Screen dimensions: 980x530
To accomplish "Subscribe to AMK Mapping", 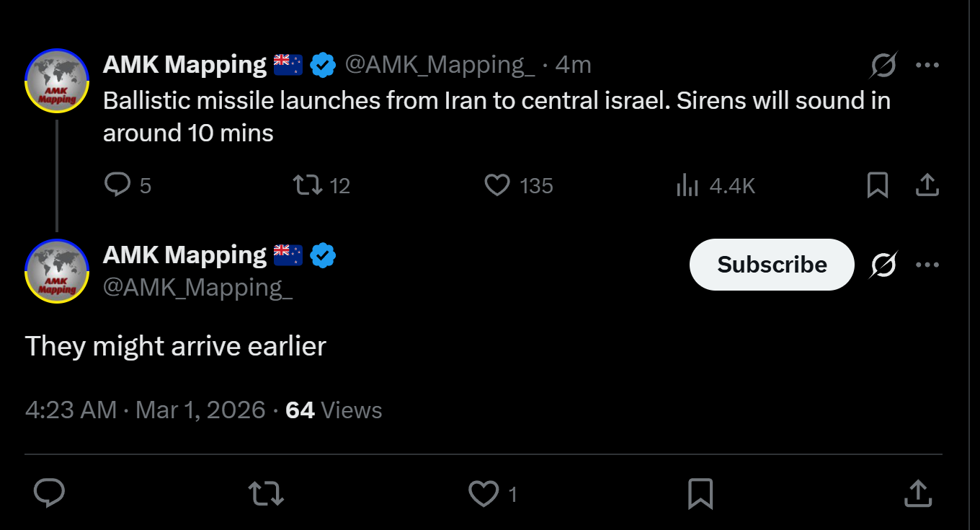I will [x=772, y=265].
